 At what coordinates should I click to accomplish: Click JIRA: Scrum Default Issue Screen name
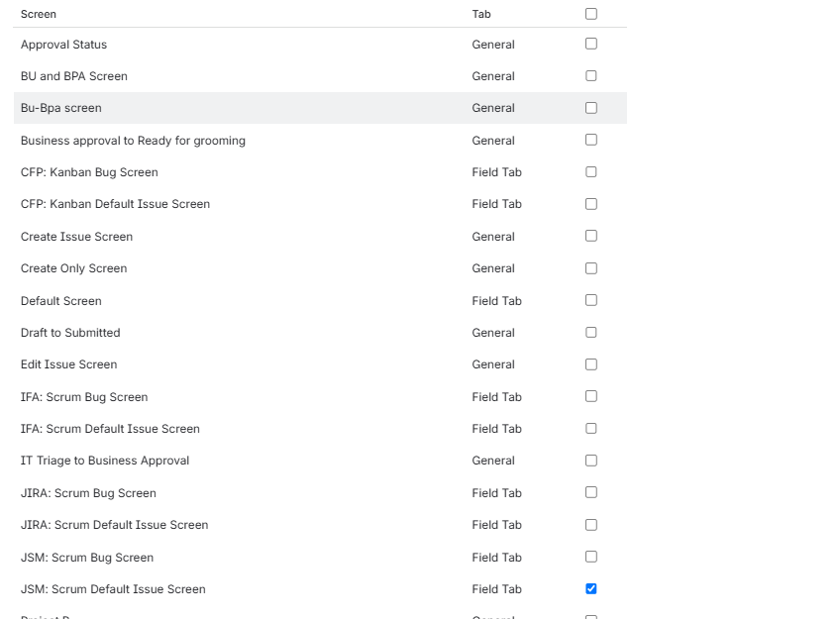pyautogui.click(x=114, y=525)
